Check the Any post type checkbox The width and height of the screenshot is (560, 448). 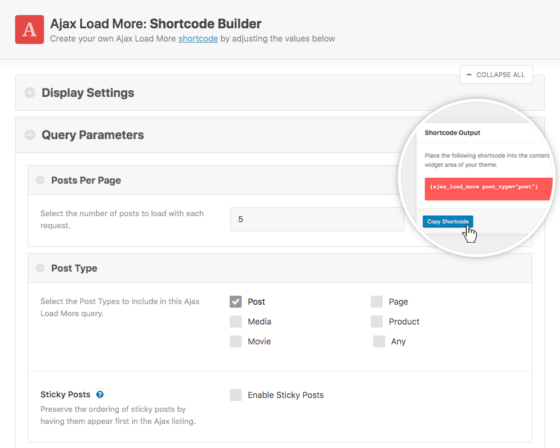[379, 341]
